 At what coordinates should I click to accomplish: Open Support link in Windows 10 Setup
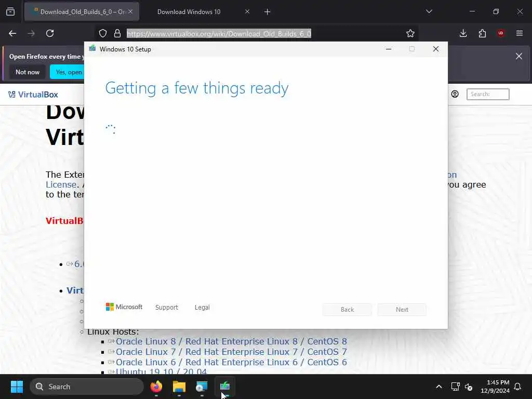(167, 308)
